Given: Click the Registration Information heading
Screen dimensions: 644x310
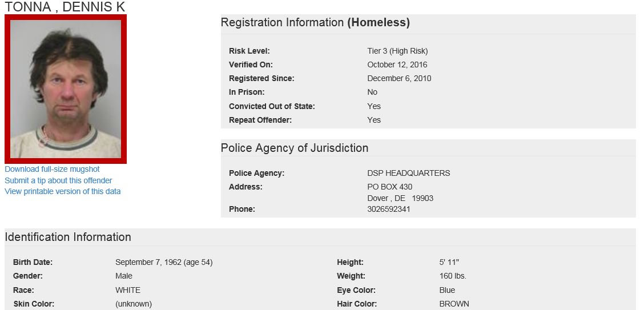Looking at the screenshot, I should (315, 23).
